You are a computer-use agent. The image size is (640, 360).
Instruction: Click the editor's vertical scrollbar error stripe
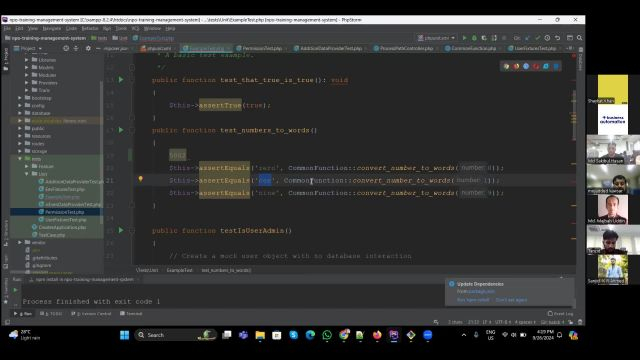pyautogui.click(x=574, y=159)
